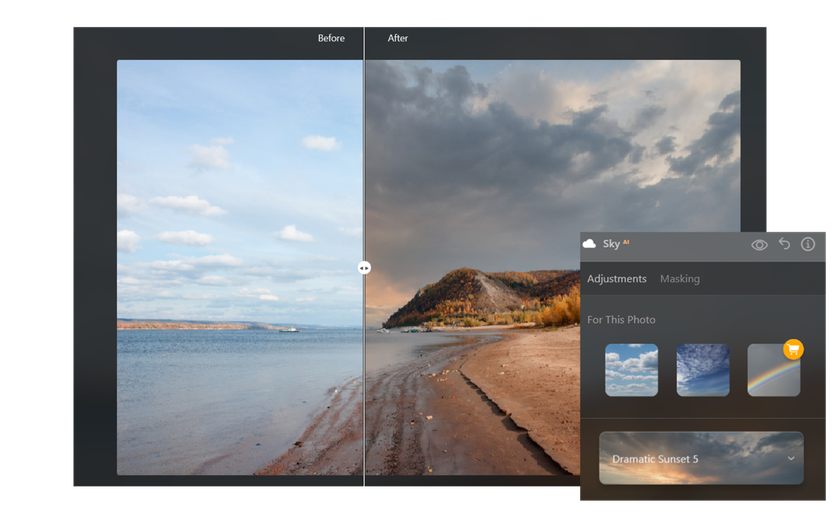840x513 pixels.
Task: Toggle Sky tool visibility eye icon
Action: click(x=759, y=245)
